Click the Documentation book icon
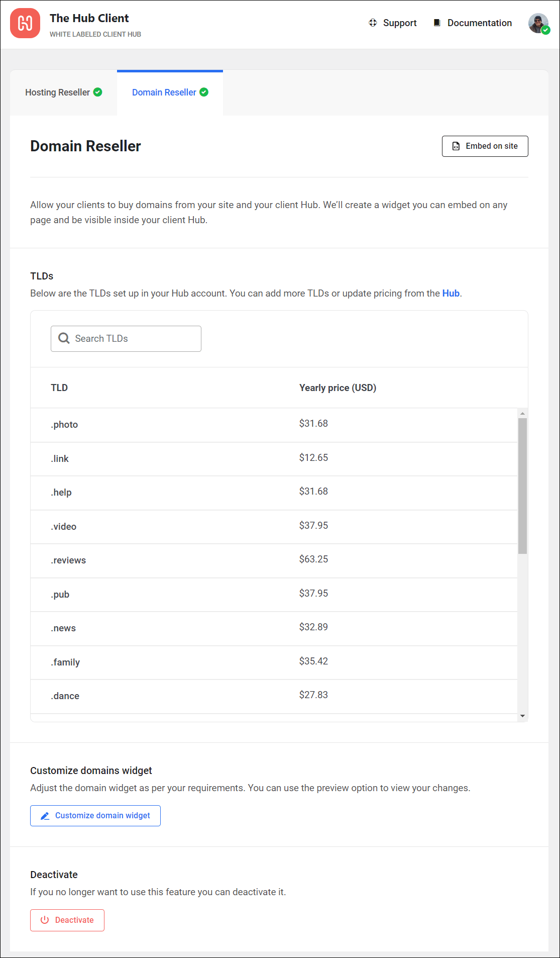This screenshot has width=560, height=958. click(x=437, y=23)
